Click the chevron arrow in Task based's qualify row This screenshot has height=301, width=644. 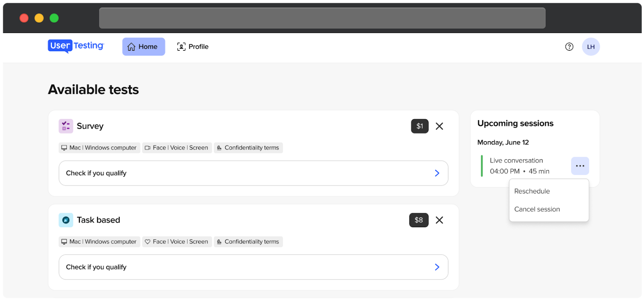(x=437, y=267)
